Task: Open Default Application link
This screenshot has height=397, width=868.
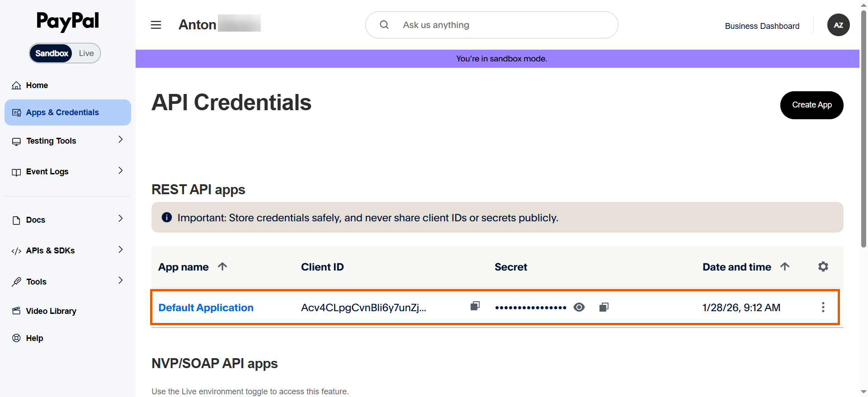Action: (206, 308)
